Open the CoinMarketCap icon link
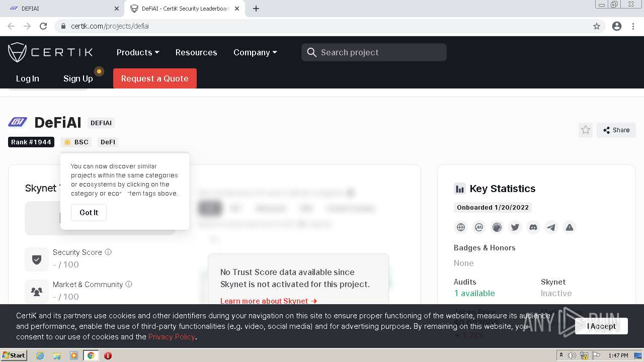The height and width of the screenshot is (362, 644). (x=479, y=227)
